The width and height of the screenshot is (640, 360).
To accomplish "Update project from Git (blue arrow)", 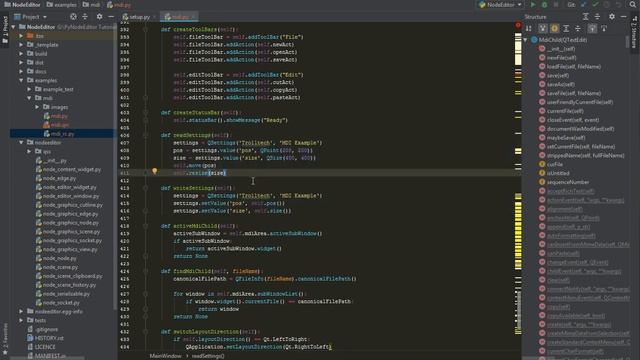I will (x=584, y=5).
